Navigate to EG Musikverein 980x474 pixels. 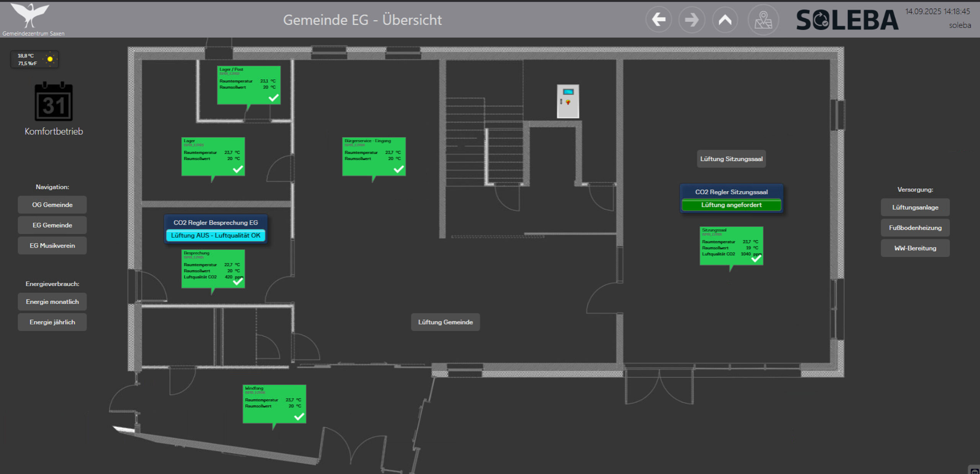(52, 246)
